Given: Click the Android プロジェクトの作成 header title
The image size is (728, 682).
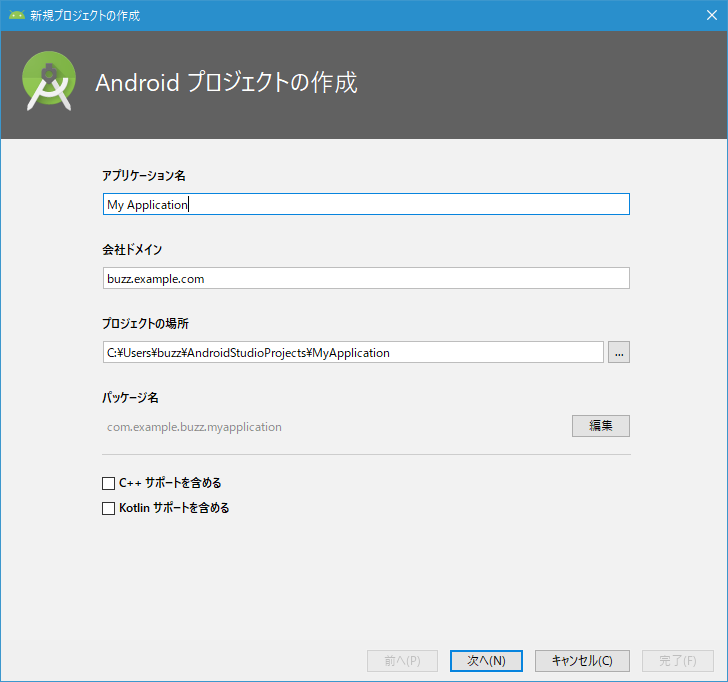Looking at the screenshot, I should pyautogui.click(x=227, y=82).
